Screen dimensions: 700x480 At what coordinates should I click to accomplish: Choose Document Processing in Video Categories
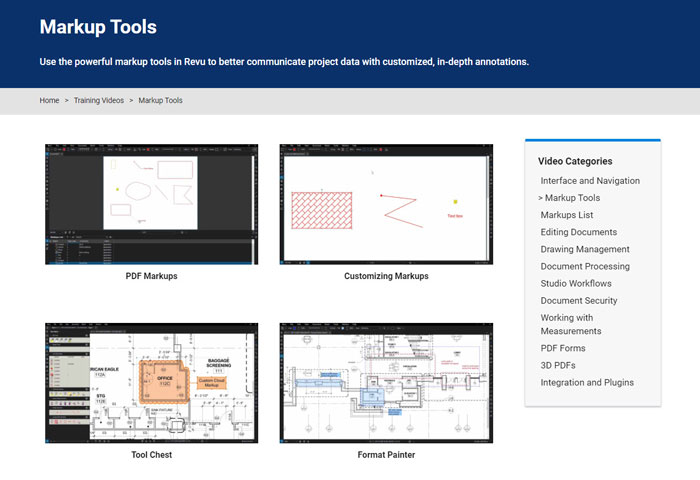click(x=585, y=266)
